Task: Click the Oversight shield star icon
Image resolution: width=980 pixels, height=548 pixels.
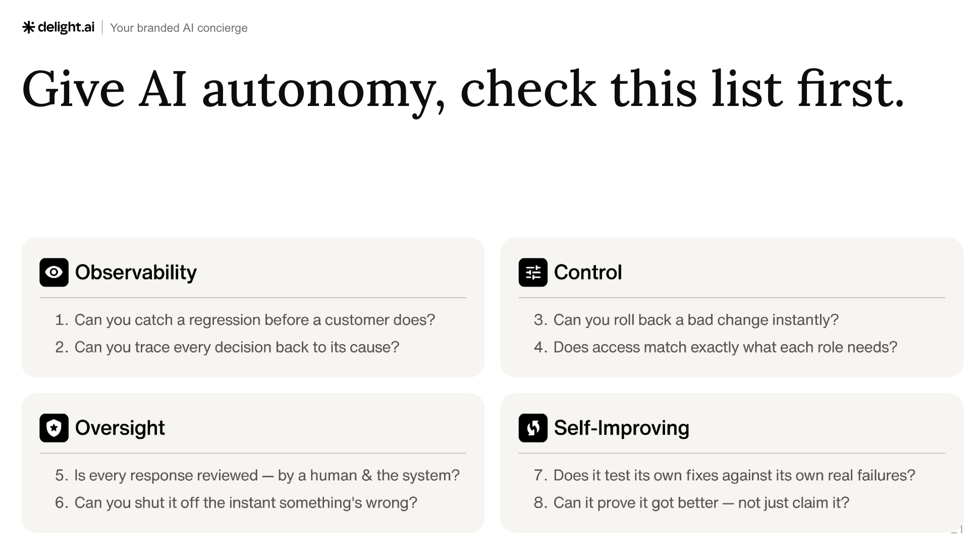Action: click(x=54, y=428)
